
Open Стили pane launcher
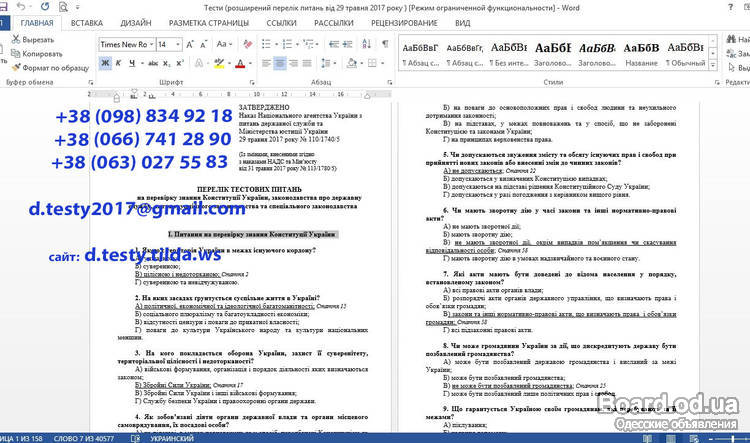pyautogui.click(x=717, y=83)
